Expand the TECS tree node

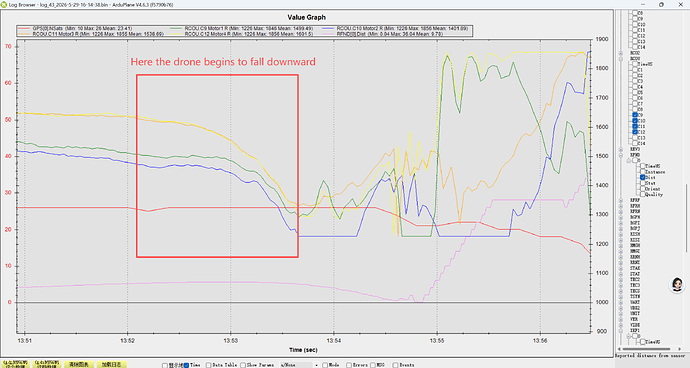621,291
